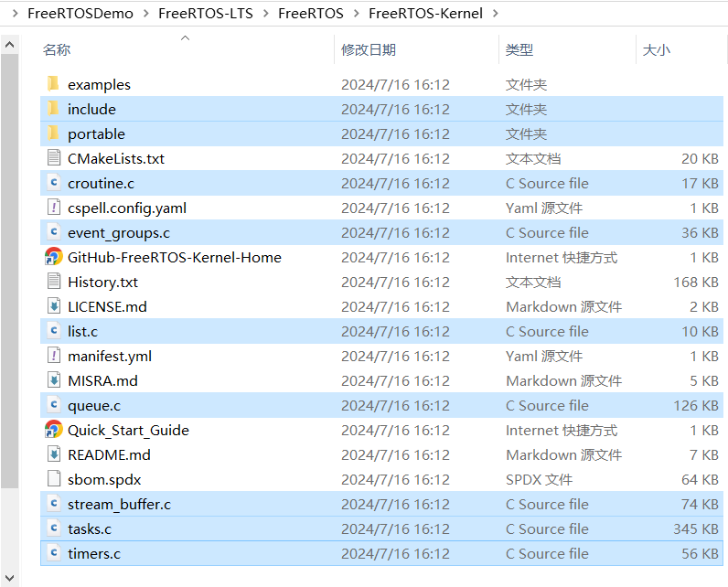Click the README.md markdown icon
Image resolution: width=728 pixels, height=587 pixels.
point(54,454)
